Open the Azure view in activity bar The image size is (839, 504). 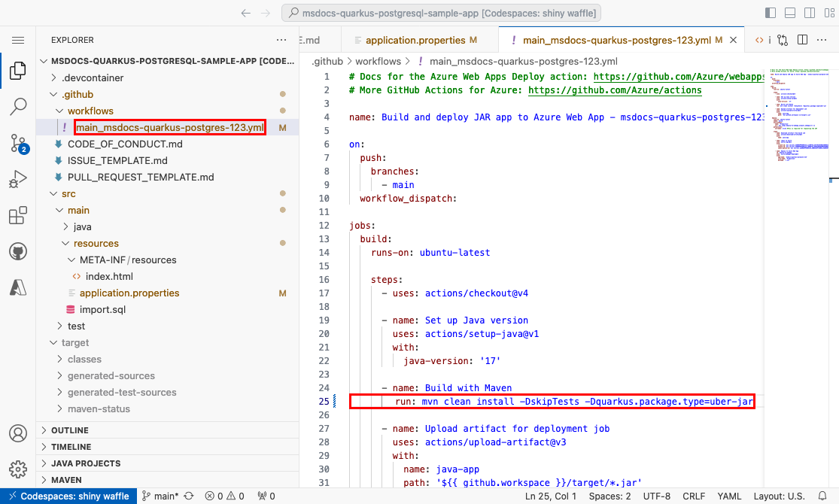pyautogui.click(x=18, y=287)
